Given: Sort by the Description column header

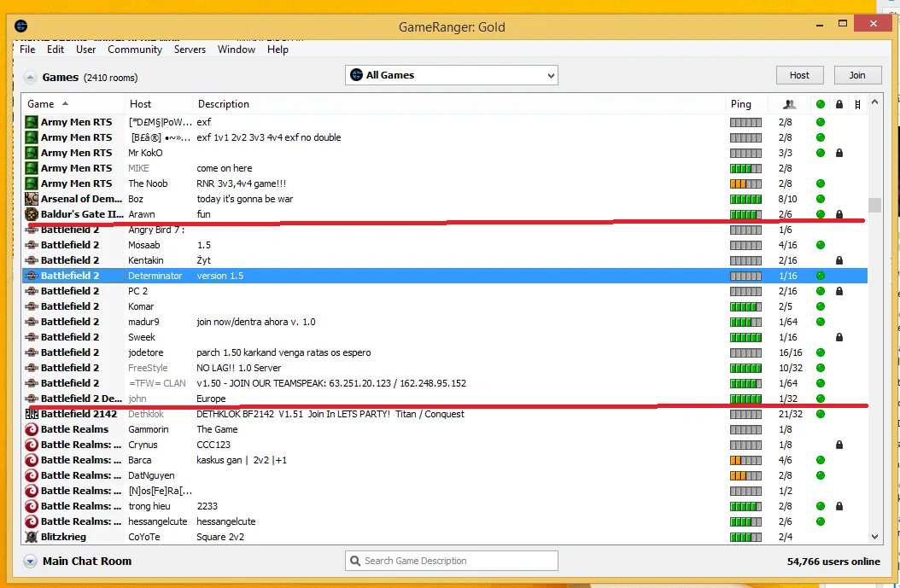Looking at the screenshot, I should pyautogui.click(x=459, y=104).
